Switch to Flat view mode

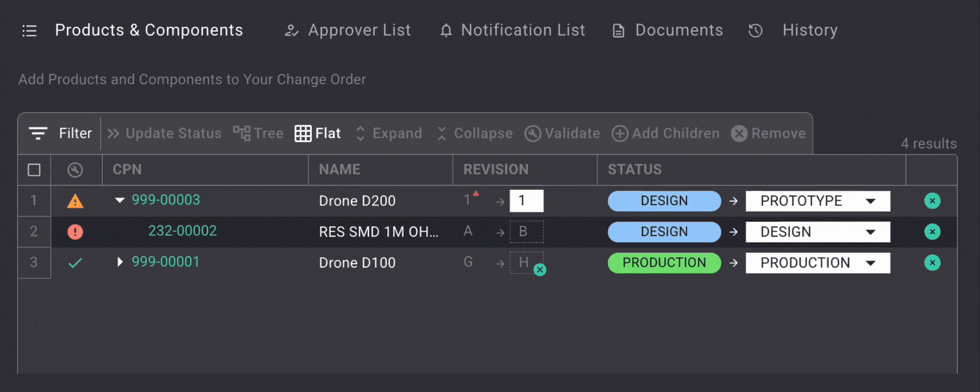[x=318, y=134]
